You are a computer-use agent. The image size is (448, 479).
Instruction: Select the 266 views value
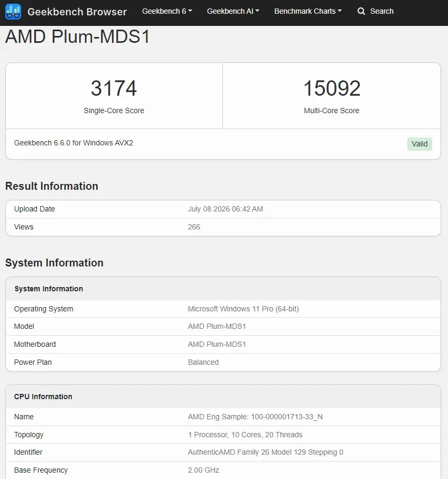click(x=194, y=227)
